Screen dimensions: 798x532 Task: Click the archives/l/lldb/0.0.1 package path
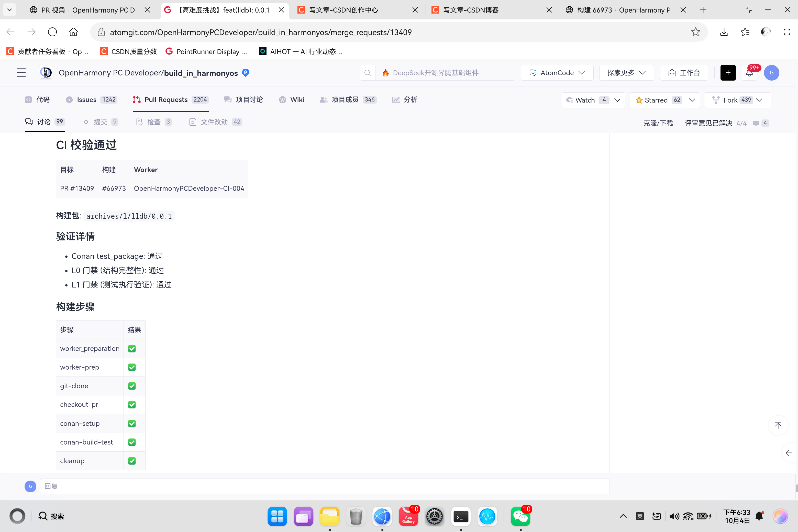pyautogui.click(x=129, y=216)
